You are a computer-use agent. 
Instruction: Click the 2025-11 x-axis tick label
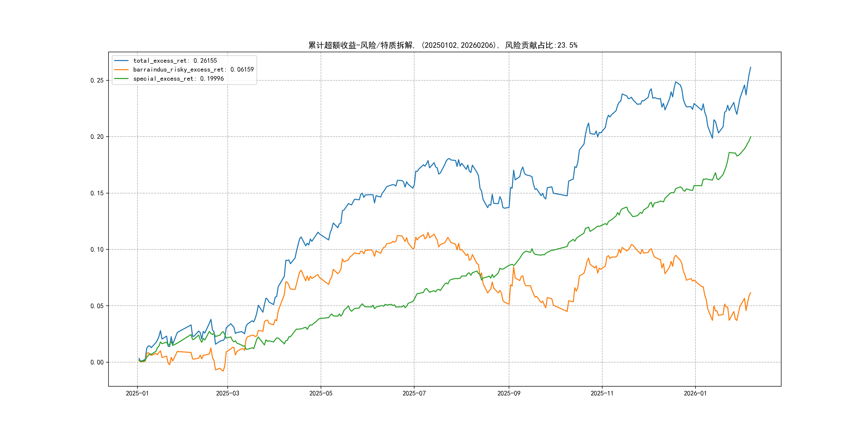click(x=602, y=394)
